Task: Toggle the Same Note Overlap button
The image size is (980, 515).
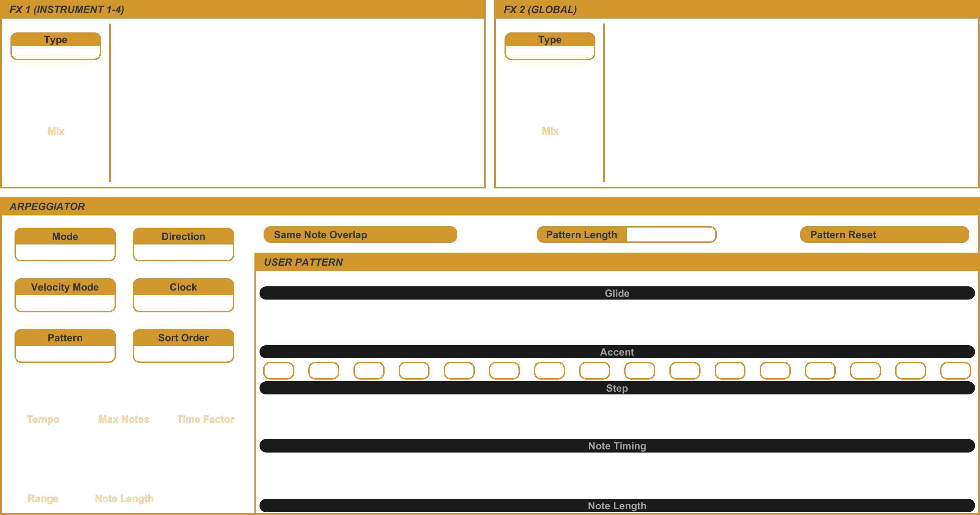Action: point(360,234)
